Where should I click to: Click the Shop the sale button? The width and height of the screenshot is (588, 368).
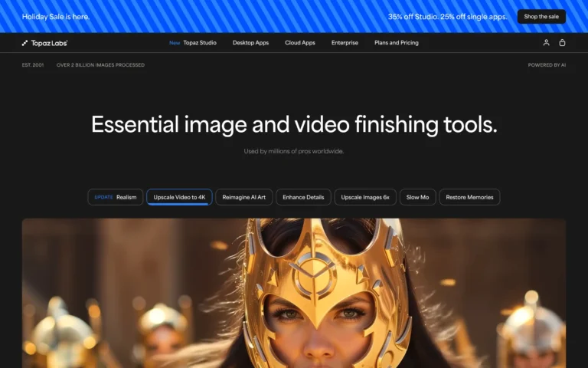click(x=541, y=17)
